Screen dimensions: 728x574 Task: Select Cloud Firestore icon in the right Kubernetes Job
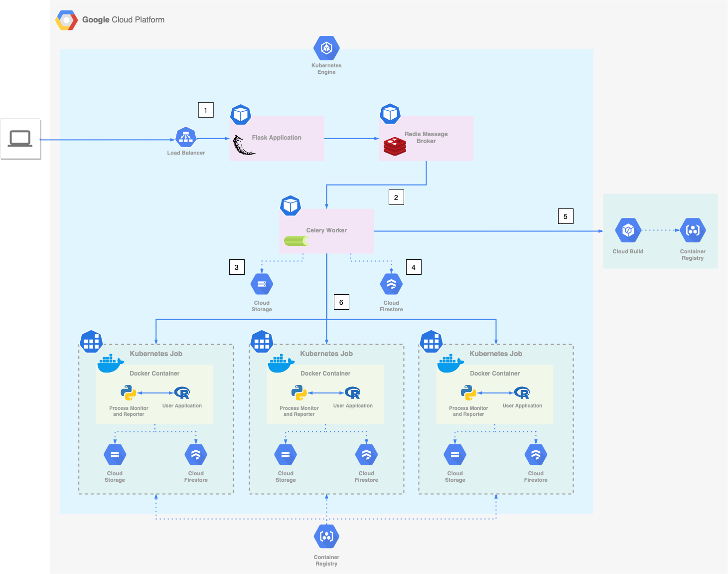point(536,455)
